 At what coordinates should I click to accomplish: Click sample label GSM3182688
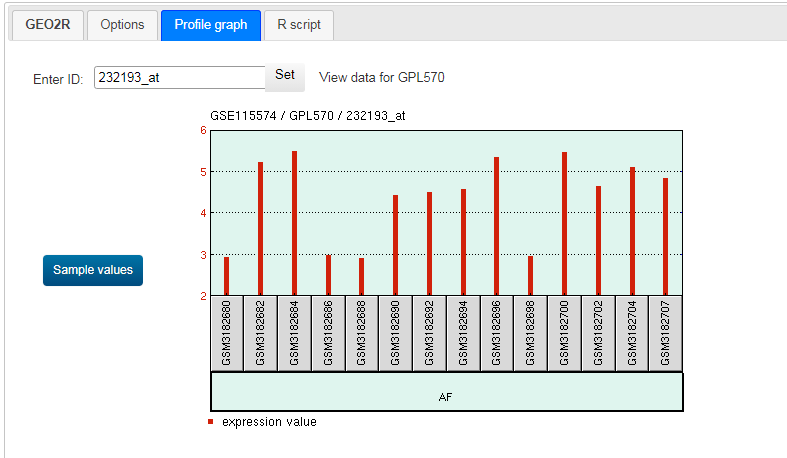(x=361, y=333)
